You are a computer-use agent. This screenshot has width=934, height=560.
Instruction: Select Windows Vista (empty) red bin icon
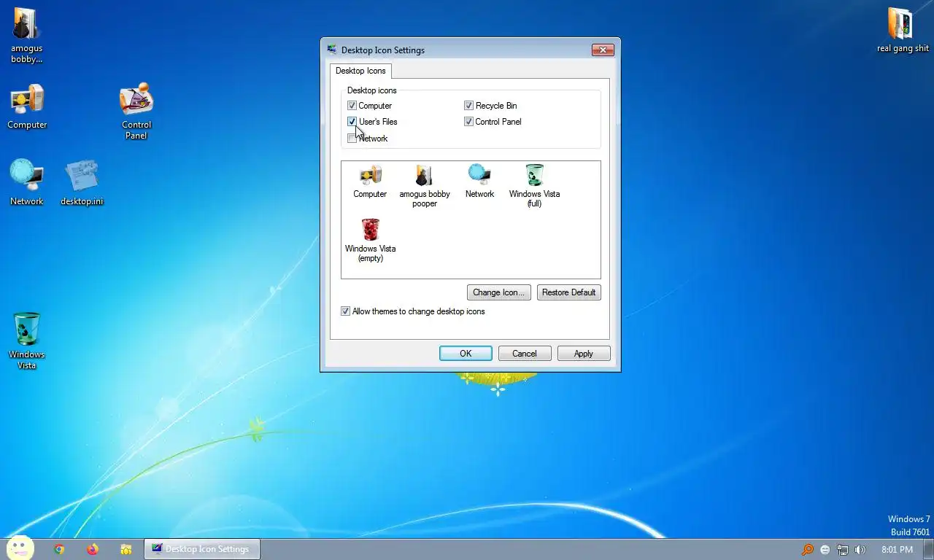pyautogui.click(x=371, y=241)
